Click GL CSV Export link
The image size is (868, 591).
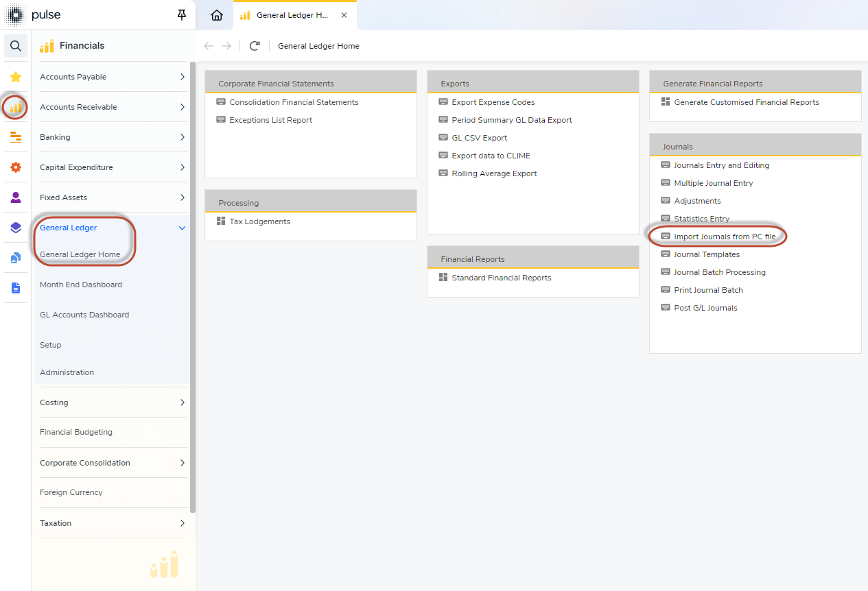pyautogui.click(x=479, y=138)
